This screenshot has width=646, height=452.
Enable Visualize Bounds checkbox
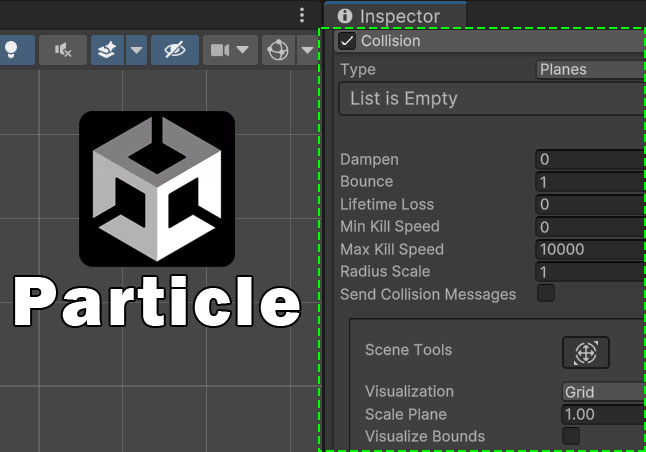(571, 436)
